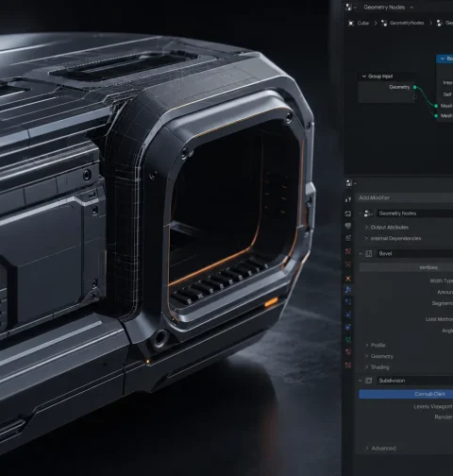Click the GeometryNodes modifier icon in breadcrumbs
Image resolution: width=453 pixels, height=476 pixels.
[384, 23]
